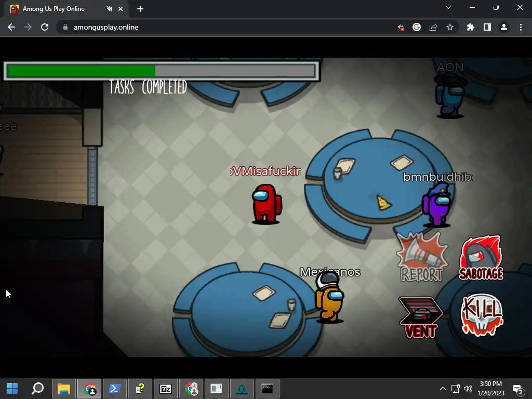Open a new browser tab
This screenshot has height=399, width=532.
[x=140, y=9]
